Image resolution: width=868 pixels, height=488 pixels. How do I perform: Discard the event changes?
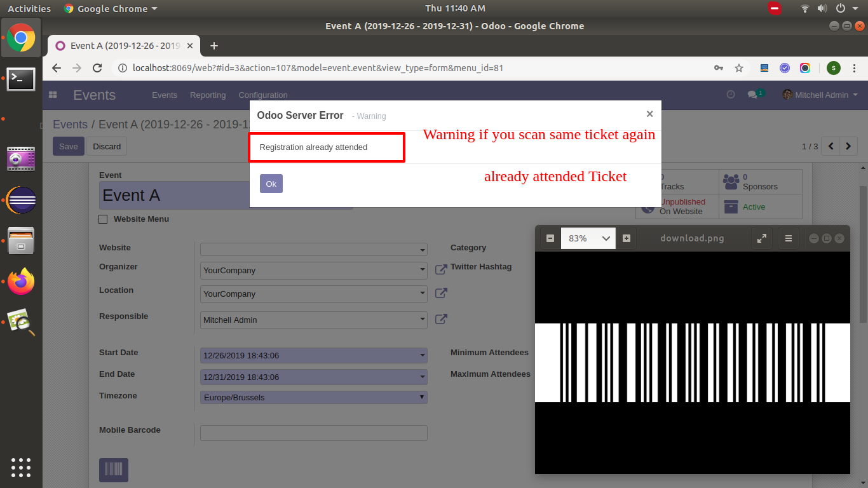107,146
